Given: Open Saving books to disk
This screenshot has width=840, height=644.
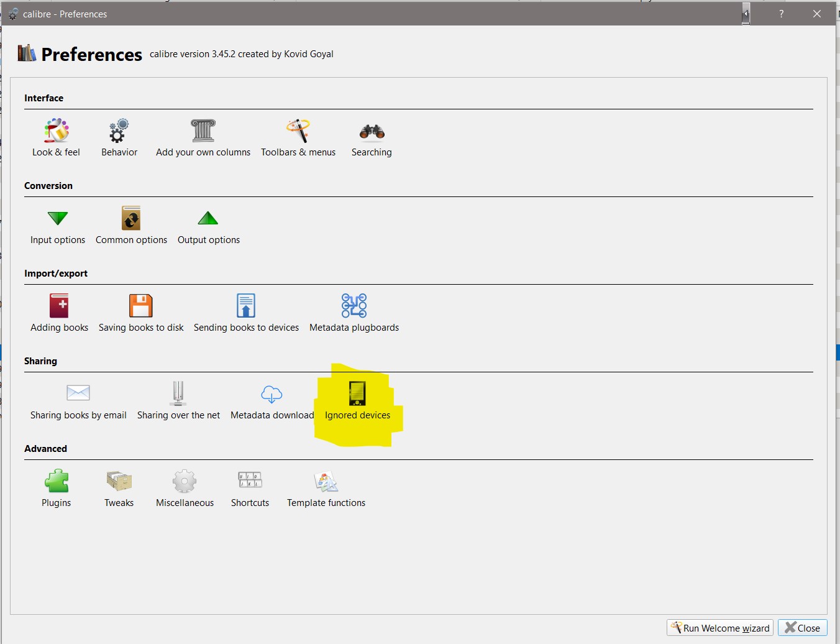Looking at the screenshot, I should tap(141, 313).
